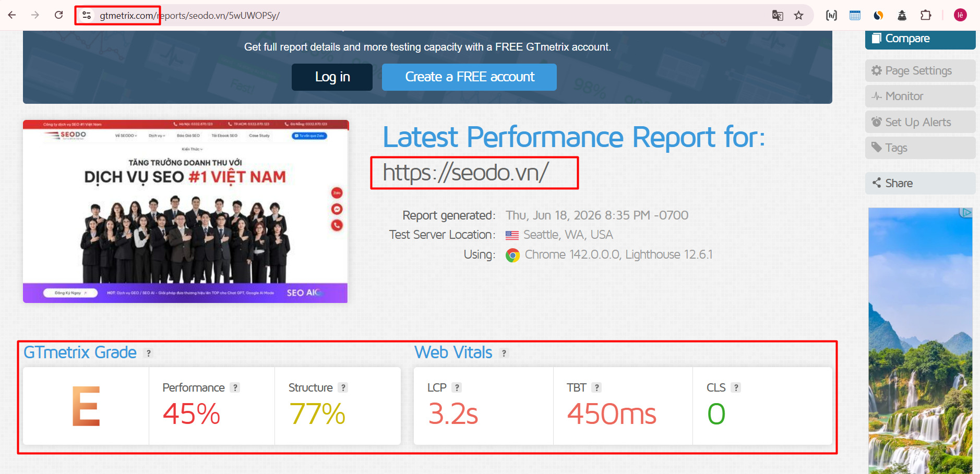Click the AdChoices icon on the ad

[966, 212]
